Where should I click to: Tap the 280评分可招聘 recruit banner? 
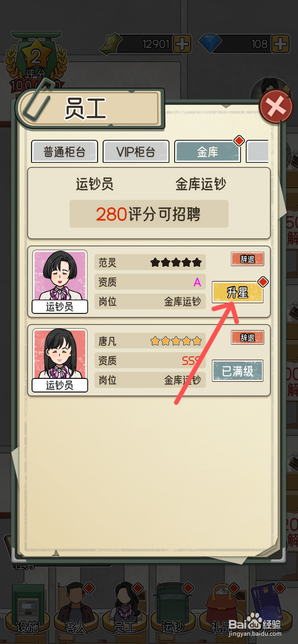[149, 214]
